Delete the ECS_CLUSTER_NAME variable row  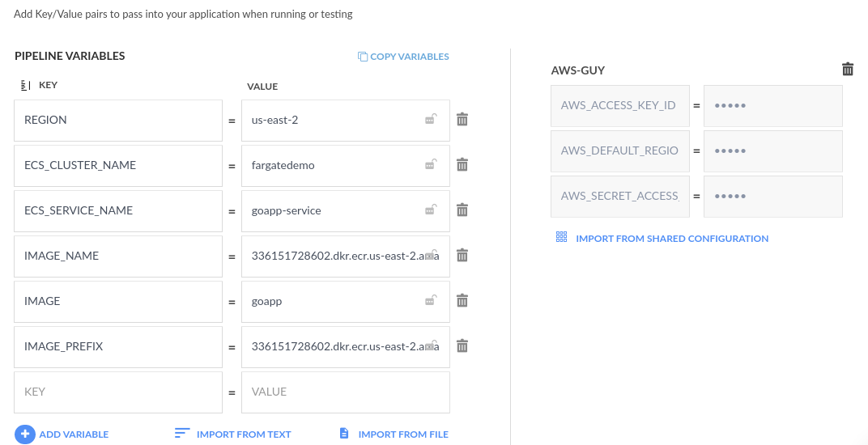pos(462,165)
